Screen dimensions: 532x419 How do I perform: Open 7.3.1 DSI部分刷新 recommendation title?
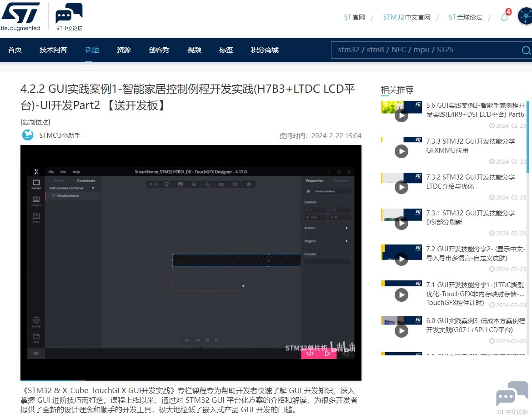point(470,218)
